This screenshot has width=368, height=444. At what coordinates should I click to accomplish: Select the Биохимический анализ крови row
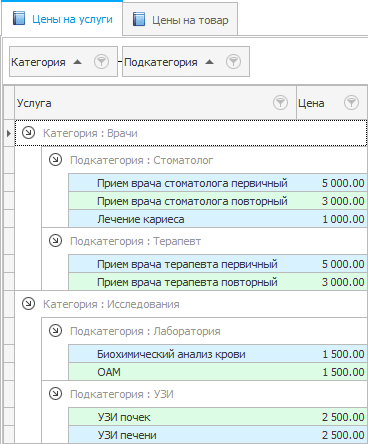[218, 354]
